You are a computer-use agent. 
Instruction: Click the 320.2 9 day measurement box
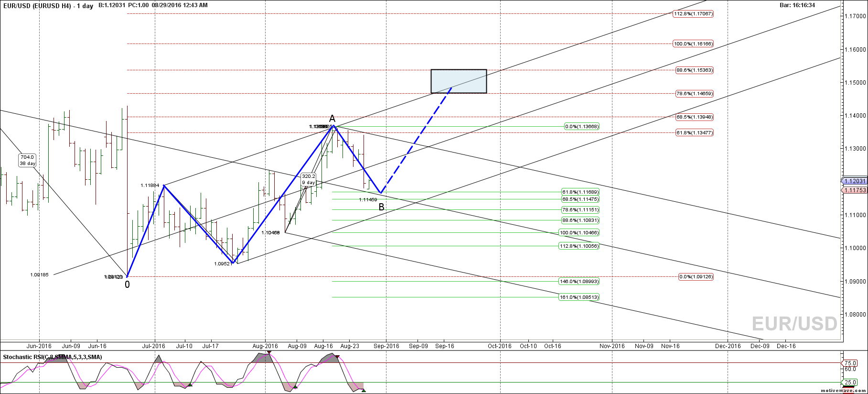[309, 179]
